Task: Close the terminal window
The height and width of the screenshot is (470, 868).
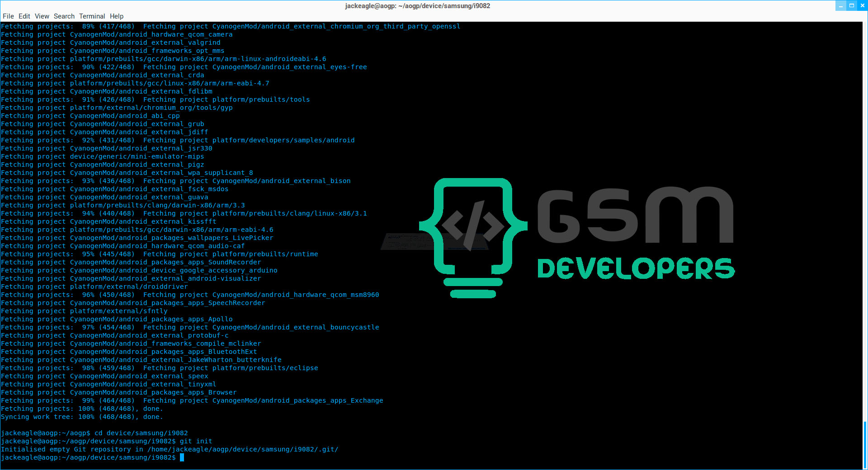Action: (862, 5)
